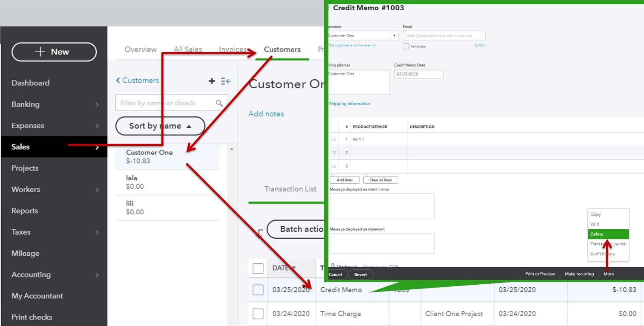Click the Message displayed on credit memo box

pos(382,206)
